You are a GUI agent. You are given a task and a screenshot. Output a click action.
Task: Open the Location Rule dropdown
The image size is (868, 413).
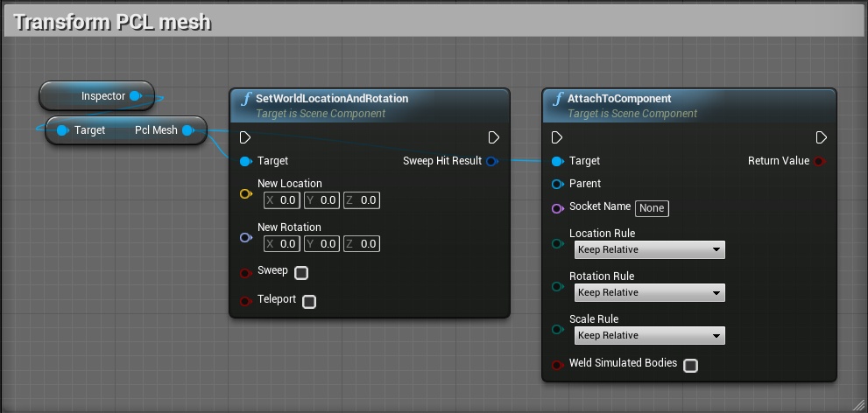pyautogui.click(x=649, y=250)
